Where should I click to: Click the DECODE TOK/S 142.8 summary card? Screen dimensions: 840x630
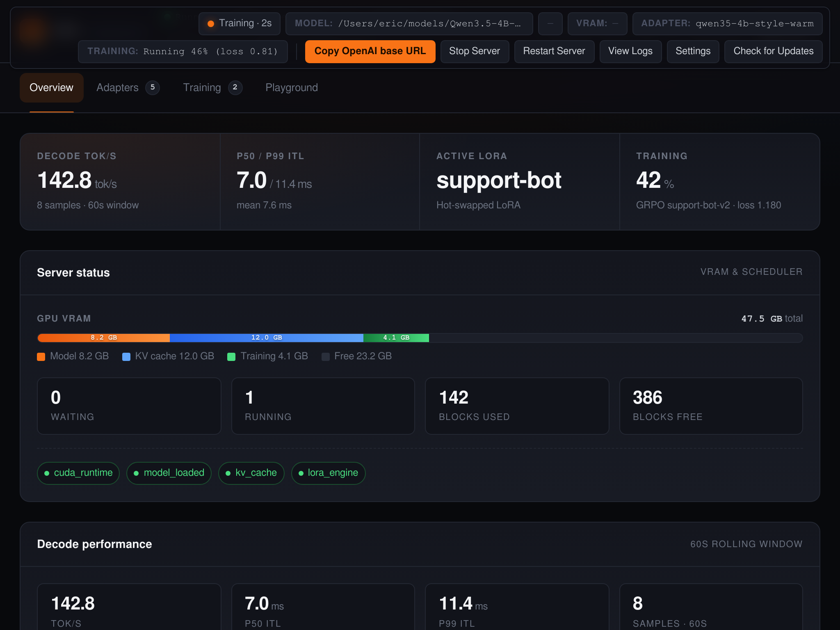(120, 181)
